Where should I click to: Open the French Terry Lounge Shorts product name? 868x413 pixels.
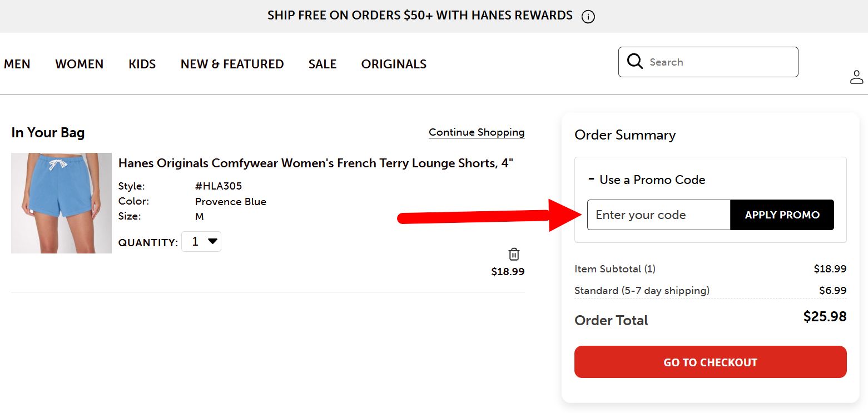[x=316, y=163]
